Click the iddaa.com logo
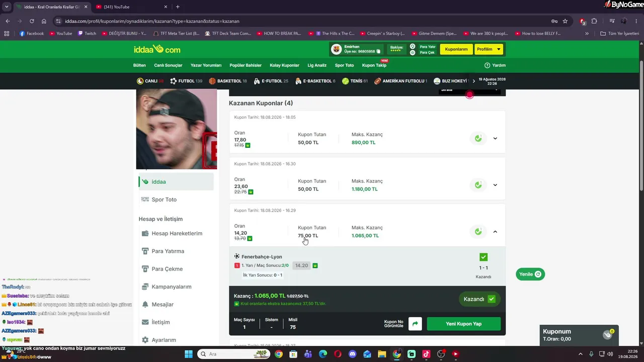 (157, 49)
